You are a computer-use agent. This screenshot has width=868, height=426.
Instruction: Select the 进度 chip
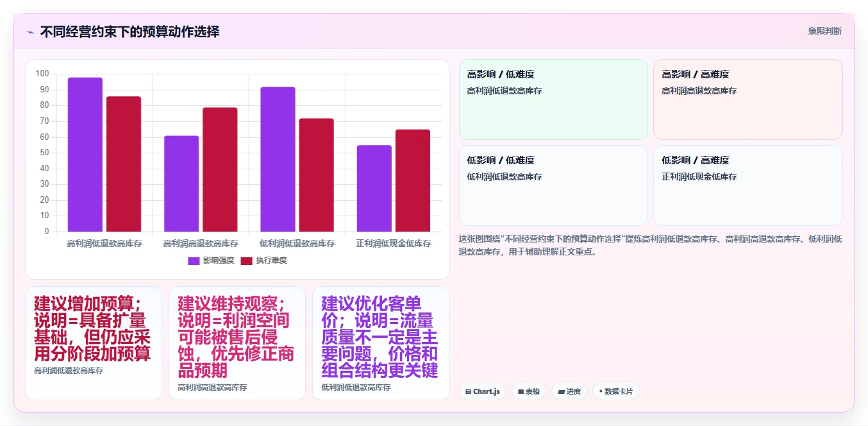[569, 391]
